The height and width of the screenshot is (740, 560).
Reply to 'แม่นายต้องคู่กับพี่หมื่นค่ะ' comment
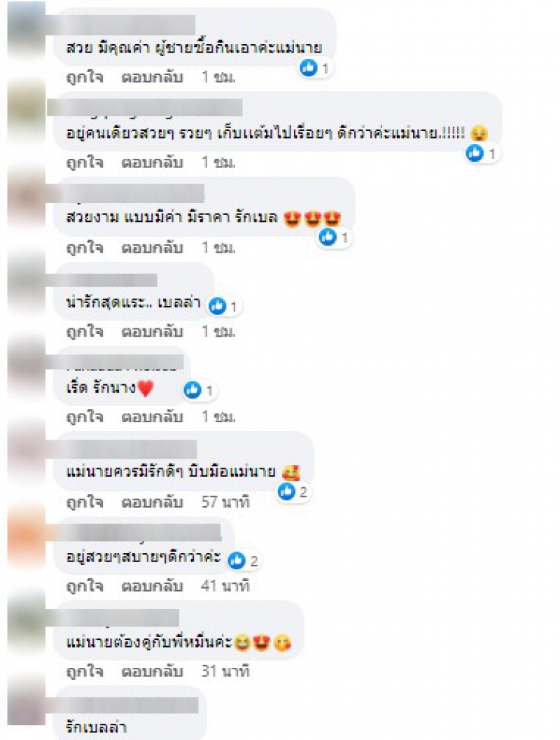coord(152,671)
